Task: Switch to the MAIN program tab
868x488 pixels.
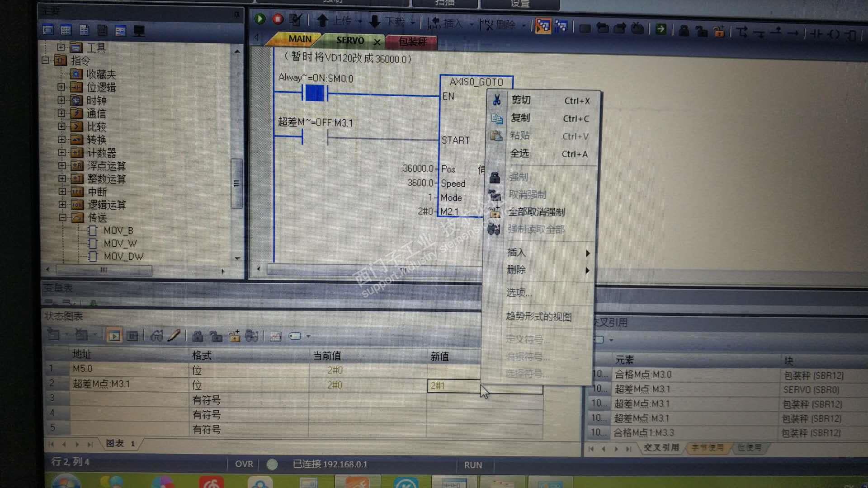Action: (299, 39)
